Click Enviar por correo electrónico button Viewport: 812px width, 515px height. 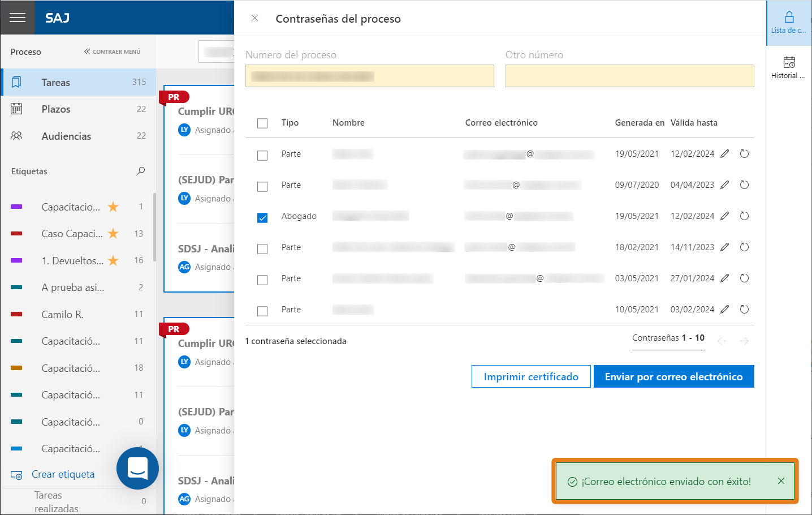pyautogui.click(x=674, y=376)
